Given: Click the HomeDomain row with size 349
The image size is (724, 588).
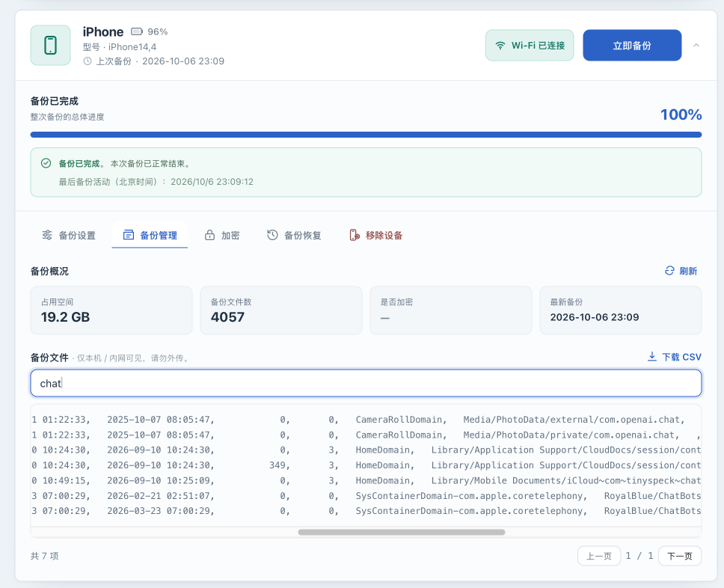Looking at the screenshot, I should [x=366, y=465].
